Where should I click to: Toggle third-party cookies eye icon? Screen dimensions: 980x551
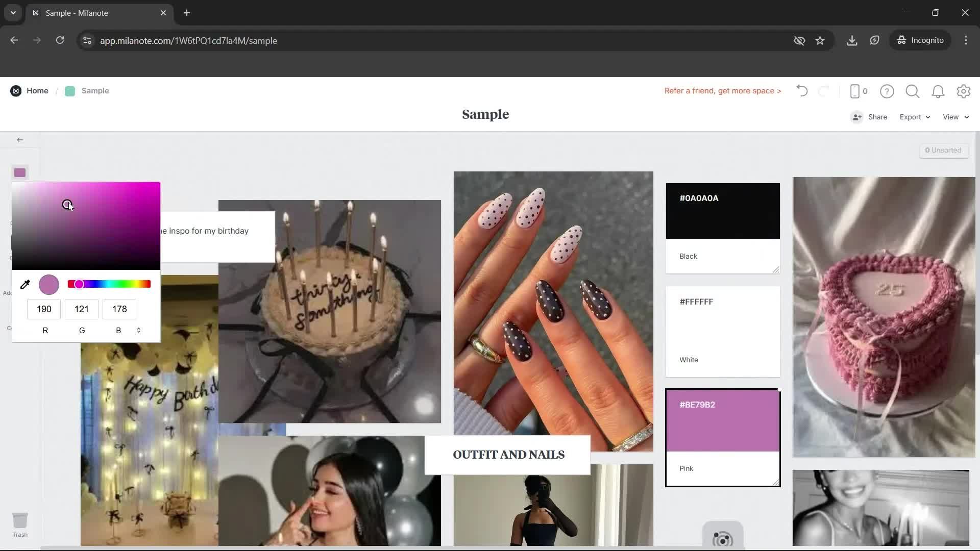(x=799, y=40)
